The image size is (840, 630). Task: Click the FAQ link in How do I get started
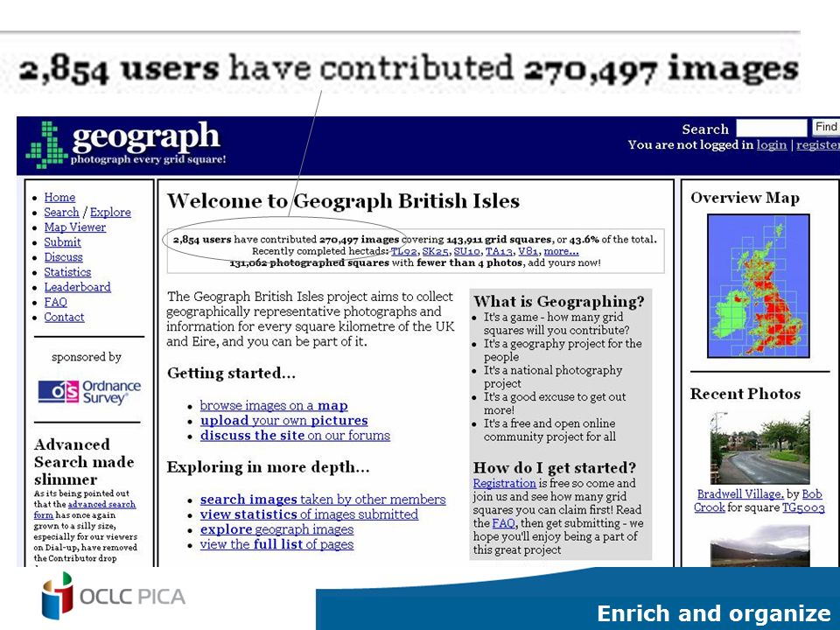click(503, 523)
